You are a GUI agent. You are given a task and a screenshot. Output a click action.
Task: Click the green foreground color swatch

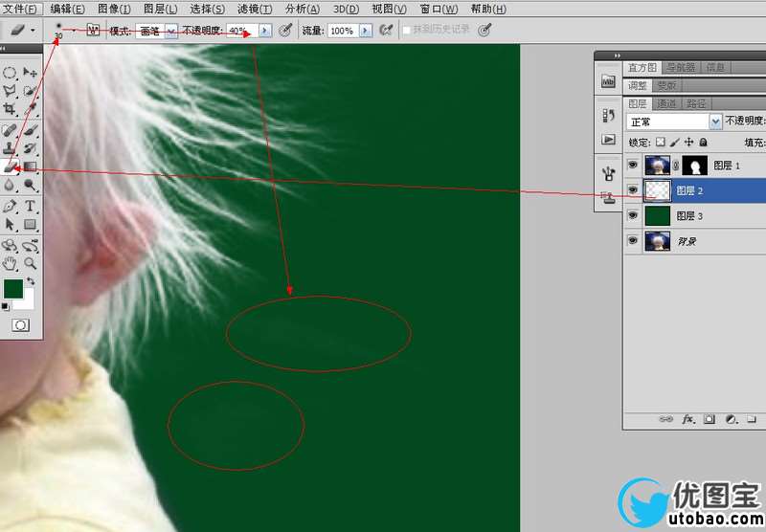13,289
